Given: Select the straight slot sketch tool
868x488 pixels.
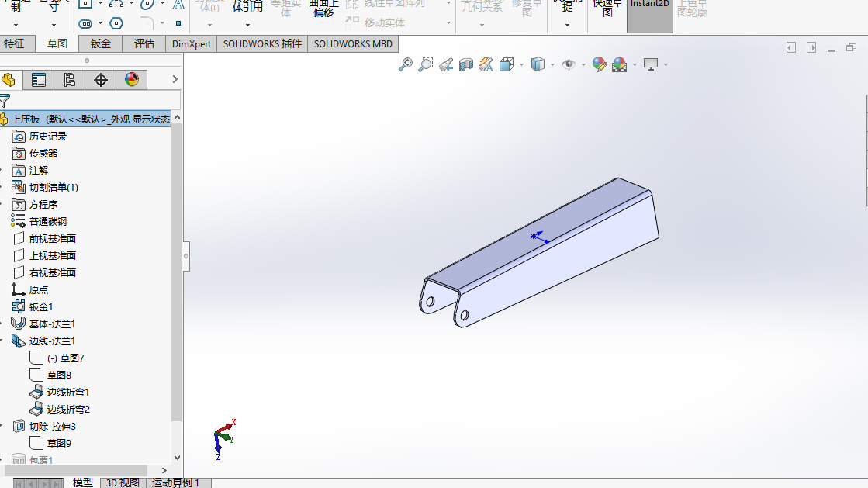Looking at the screenshot, I should click(85, 23).
